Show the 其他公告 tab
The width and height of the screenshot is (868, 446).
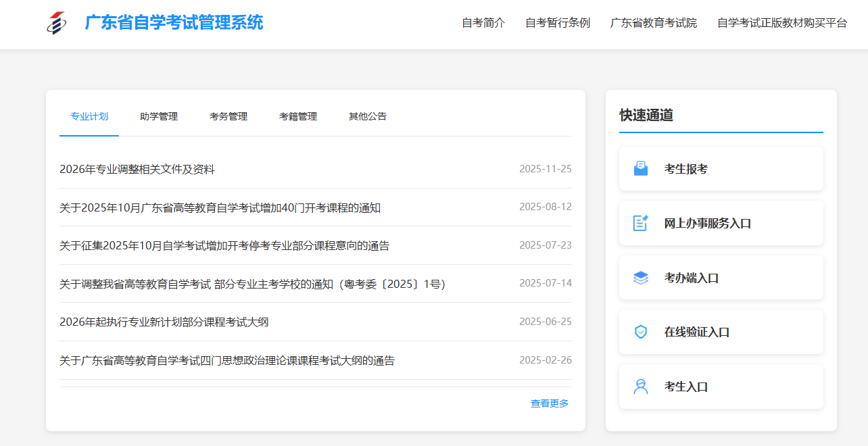click(368, 116)
